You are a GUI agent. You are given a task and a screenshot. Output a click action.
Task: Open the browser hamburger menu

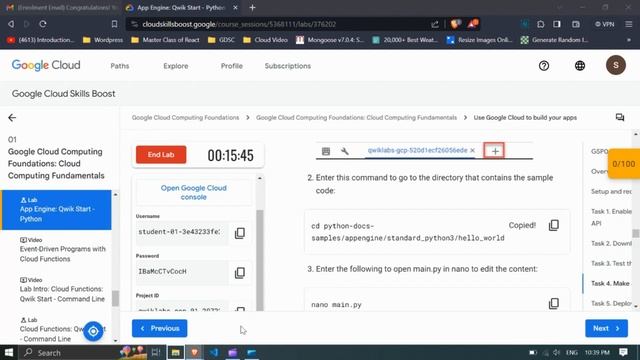629,24
